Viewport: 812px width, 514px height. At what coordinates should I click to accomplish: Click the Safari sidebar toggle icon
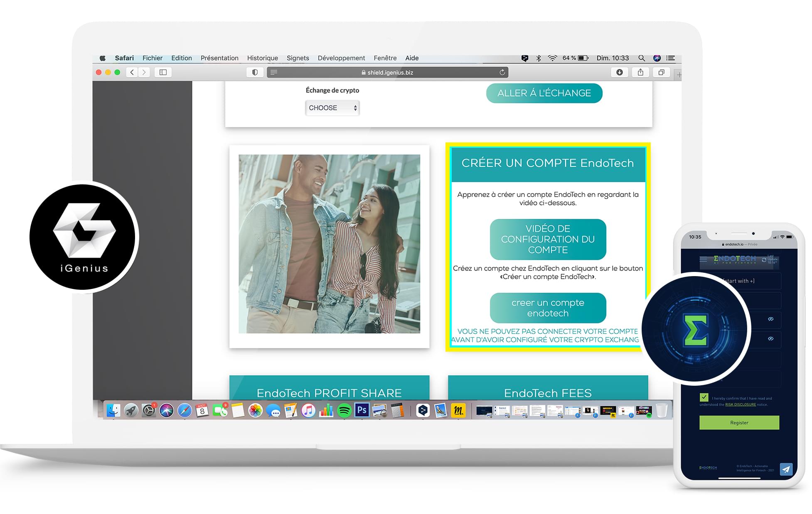pyautogui.click(x=163, y=72)
